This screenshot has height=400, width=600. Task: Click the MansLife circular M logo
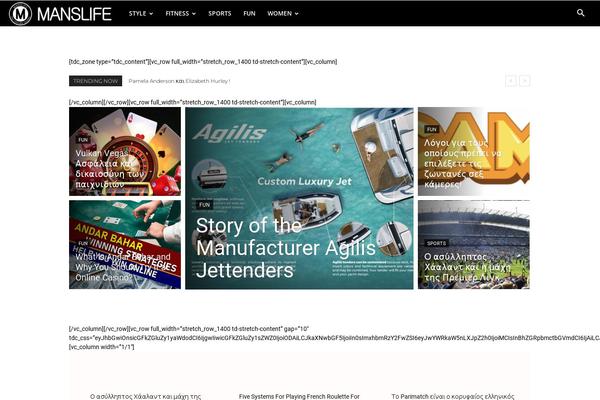20,14
